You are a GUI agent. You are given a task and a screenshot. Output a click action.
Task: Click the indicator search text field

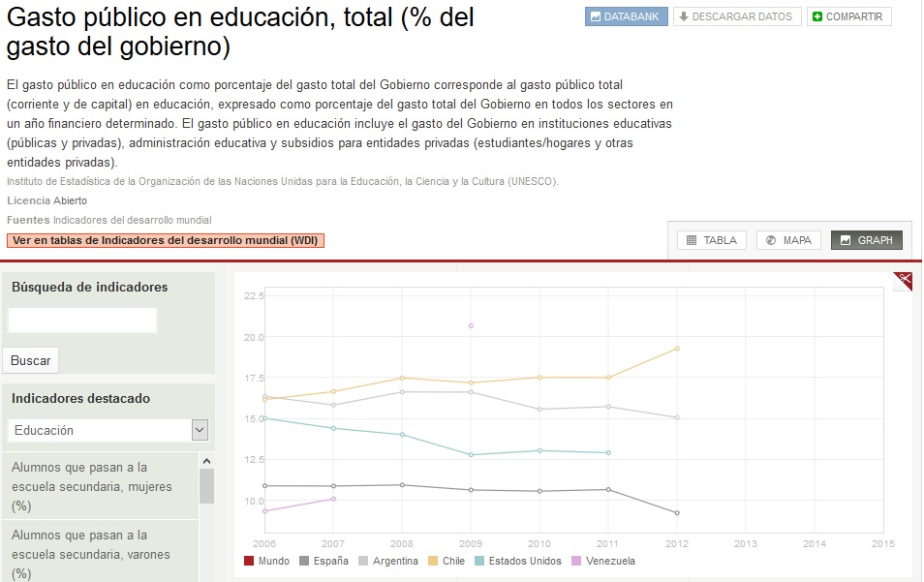[82, 321]
